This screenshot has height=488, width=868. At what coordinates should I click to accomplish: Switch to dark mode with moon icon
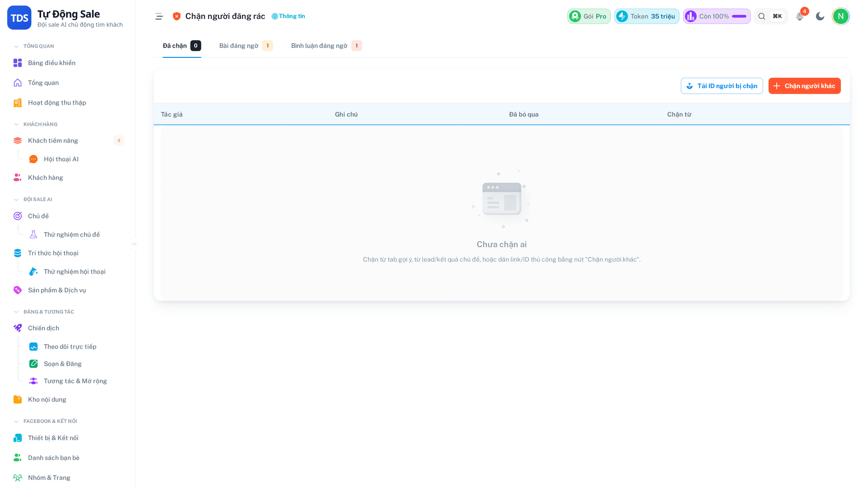point(820,16)
